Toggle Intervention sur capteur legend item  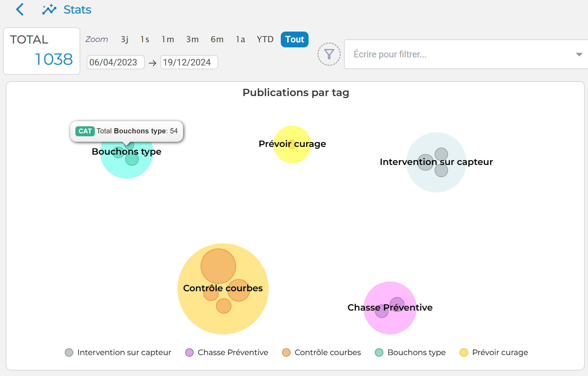118,352
